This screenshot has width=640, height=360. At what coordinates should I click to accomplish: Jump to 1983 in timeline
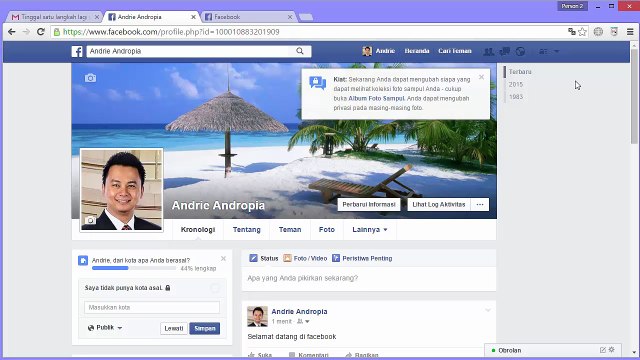[x=516, y=97]
